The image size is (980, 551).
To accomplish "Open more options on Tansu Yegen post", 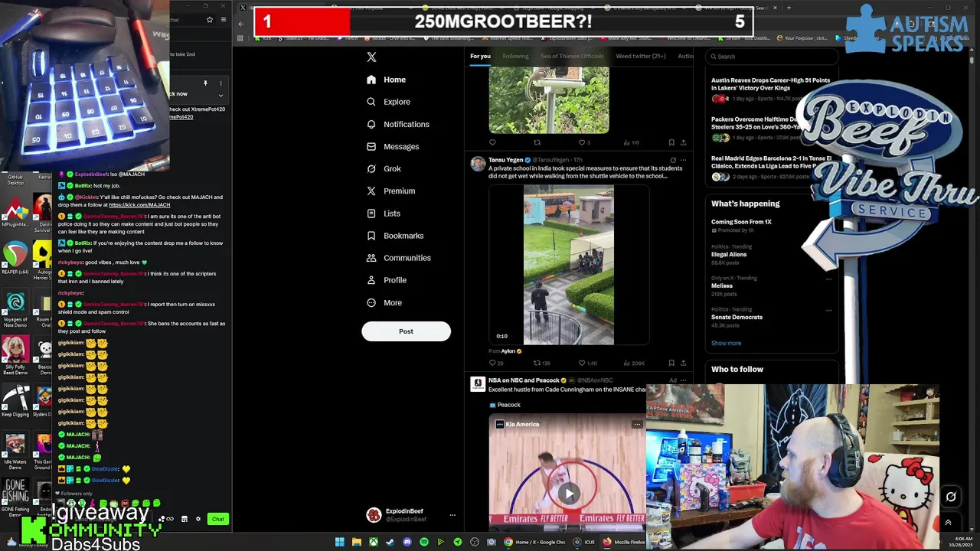I will tap(684, 160).
